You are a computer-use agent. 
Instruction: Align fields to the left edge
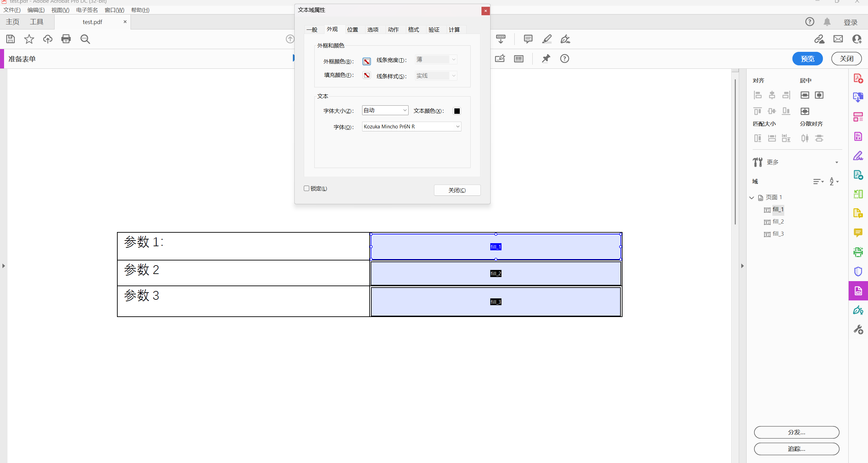[x=758, y=95]
